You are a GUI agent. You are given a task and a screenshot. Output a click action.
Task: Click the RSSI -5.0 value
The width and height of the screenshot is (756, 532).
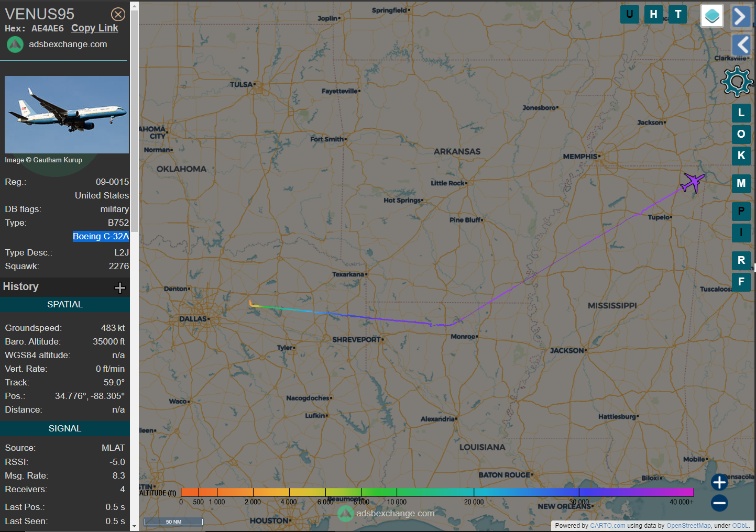click(x=117, y=462)
